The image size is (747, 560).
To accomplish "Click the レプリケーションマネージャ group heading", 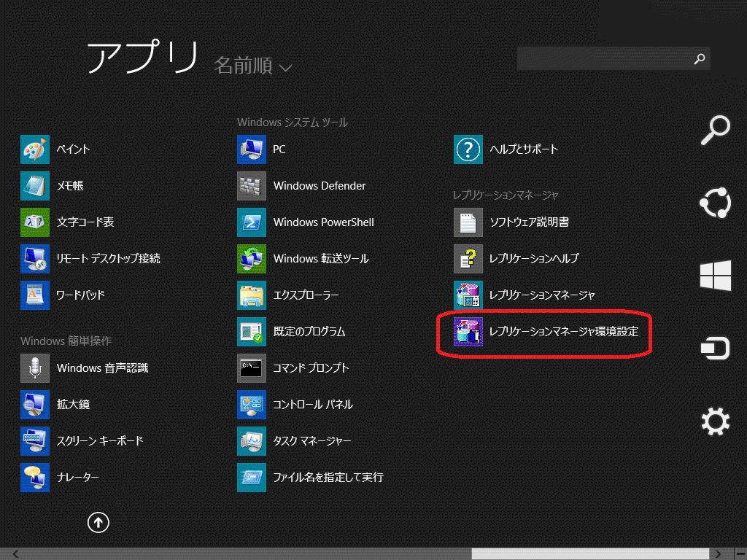I will pyautogui.click(x=506, y=195).
